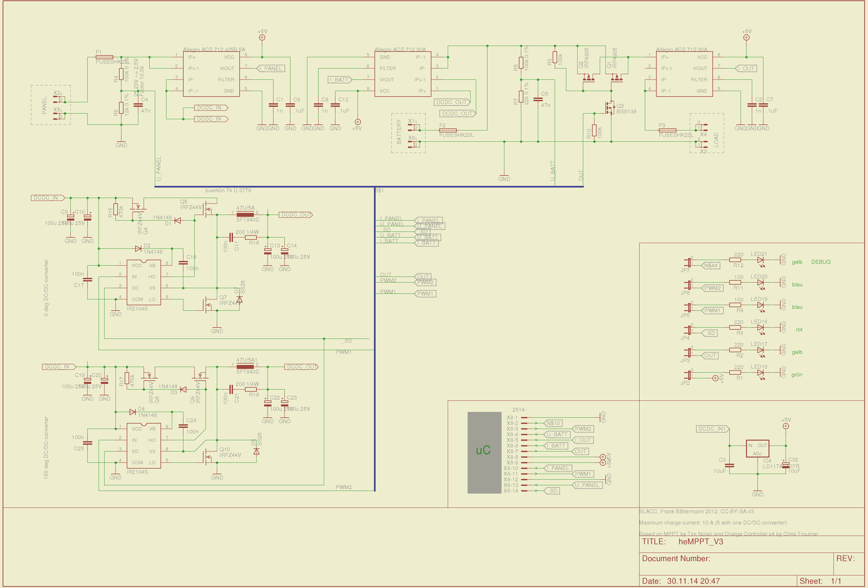868x588 pixels.
Task: Select the D7 SS26 diode
Action: pos(240,299)
